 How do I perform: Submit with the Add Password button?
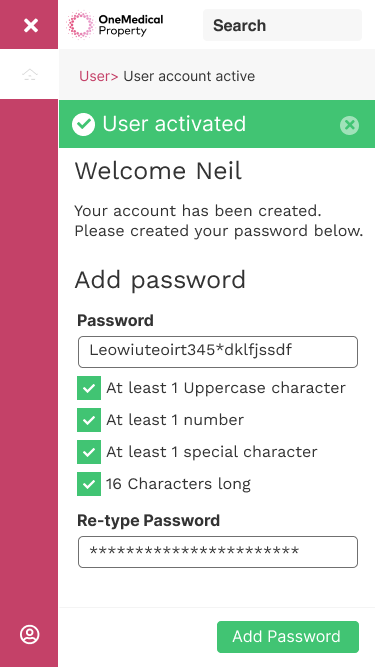tap(288, 637)
